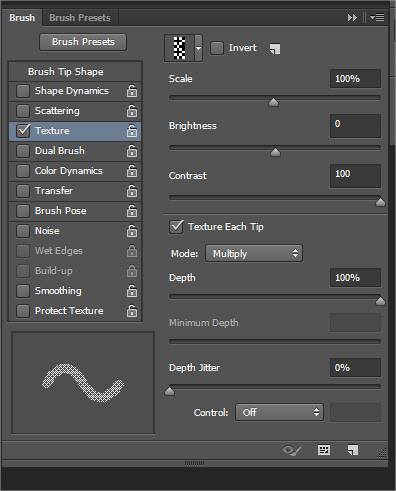This screenshot has width=396, height=491.
Task: Select the Brush Tip Shape section
Action: (65, 71)
